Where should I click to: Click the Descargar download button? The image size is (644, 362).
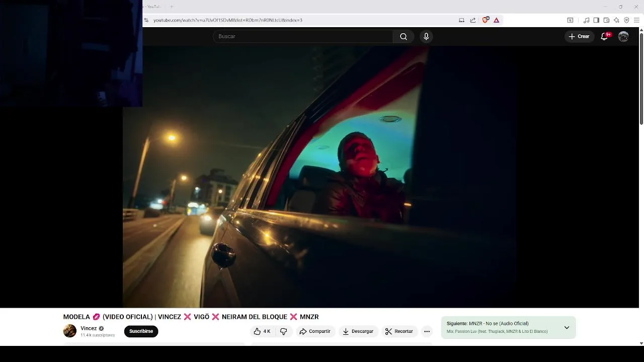coord(358,331)
